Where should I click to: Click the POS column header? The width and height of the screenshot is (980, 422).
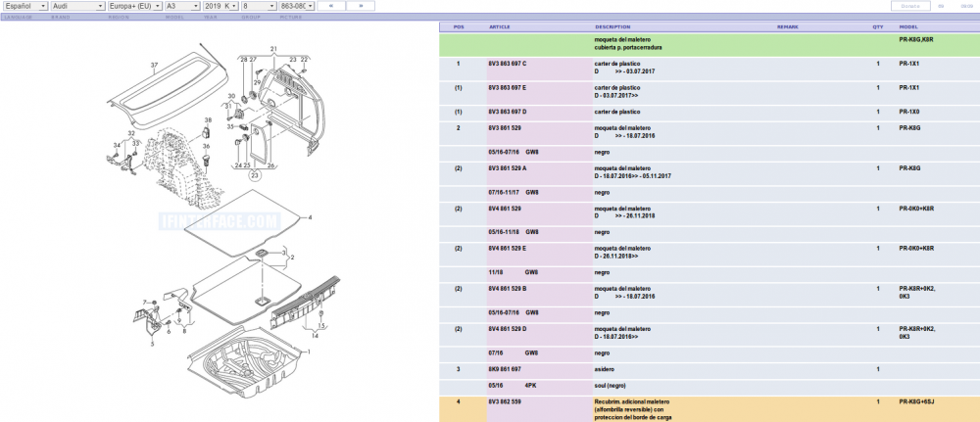[x=459, y=27]
